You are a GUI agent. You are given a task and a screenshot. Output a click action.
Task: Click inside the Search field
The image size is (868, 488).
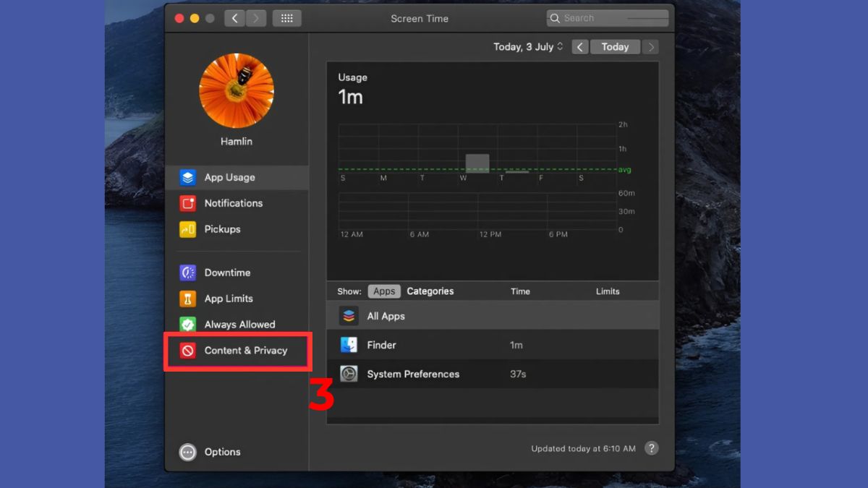608,18
